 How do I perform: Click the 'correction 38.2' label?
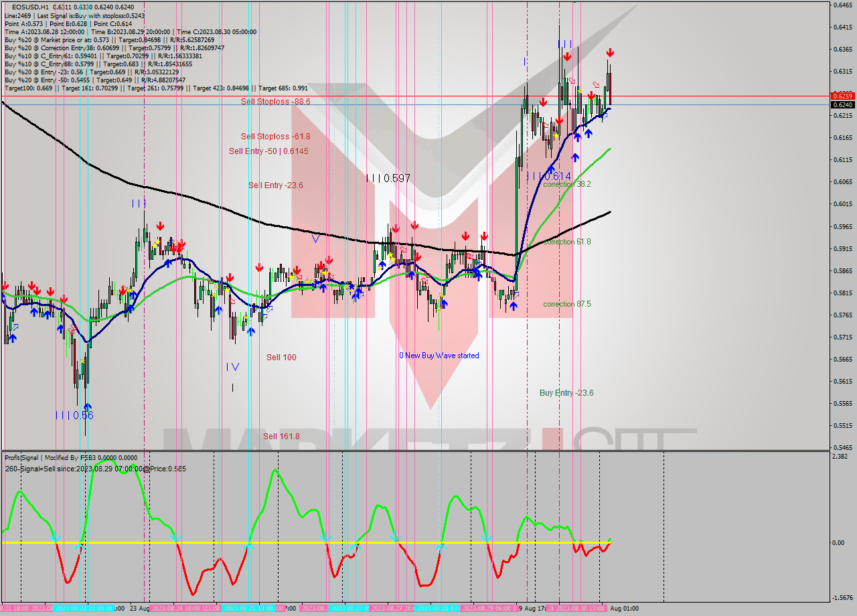tap(567, 183)
